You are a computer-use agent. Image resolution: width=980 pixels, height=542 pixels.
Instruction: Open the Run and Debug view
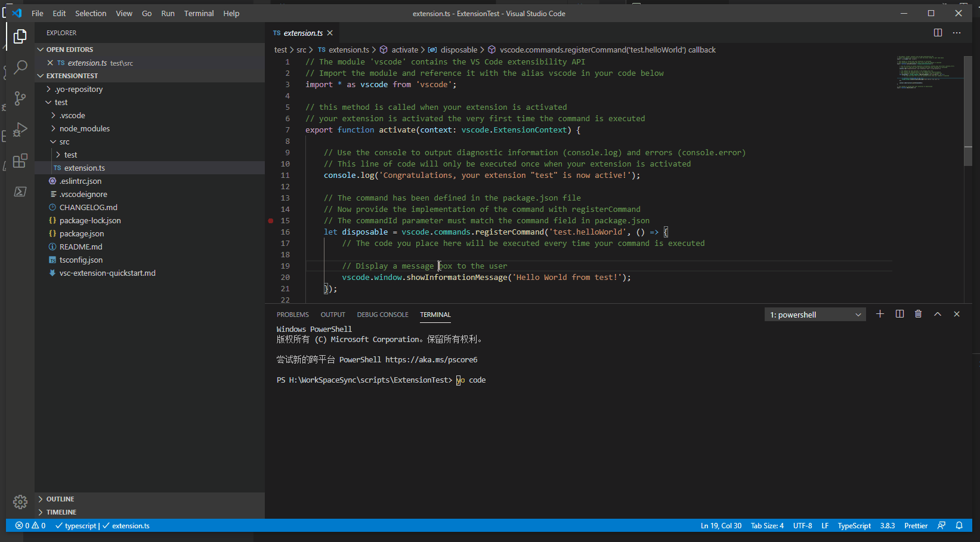coord(20,130)
